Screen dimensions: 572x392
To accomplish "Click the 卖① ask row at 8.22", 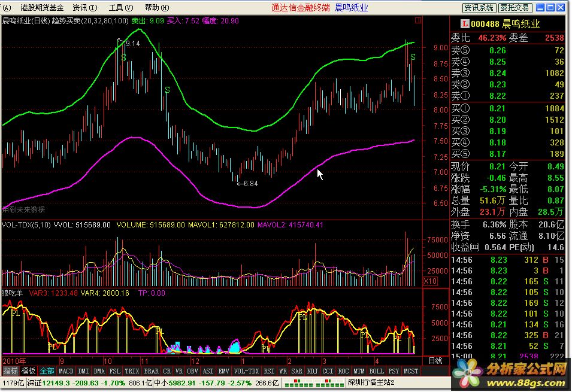I will (507, 96).
